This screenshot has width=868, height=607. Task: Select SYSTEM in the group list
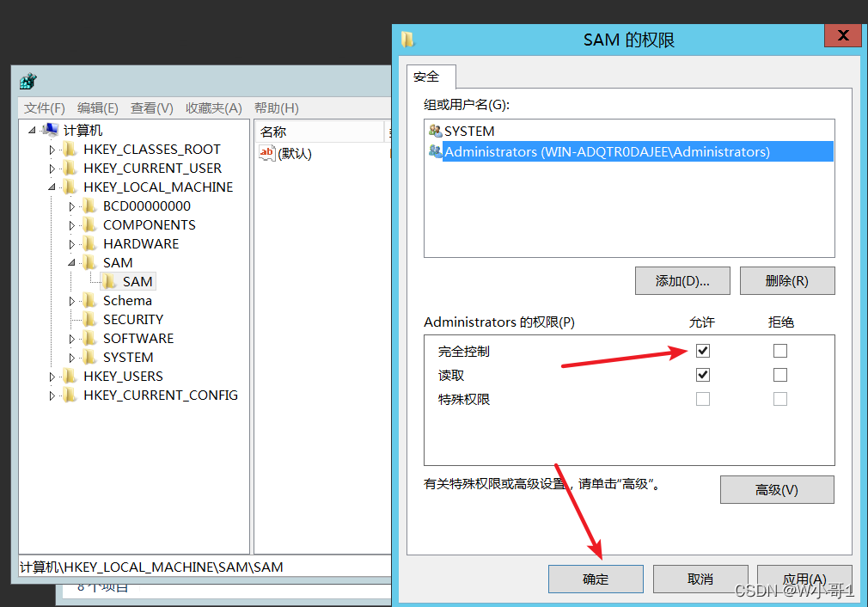(x=629, y=131)
